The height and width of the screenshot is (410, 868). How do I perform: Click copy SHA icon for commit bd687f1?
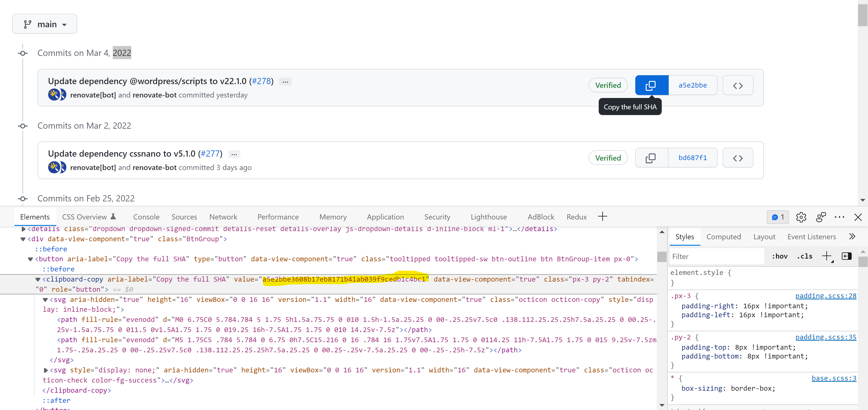coord(651,158)
